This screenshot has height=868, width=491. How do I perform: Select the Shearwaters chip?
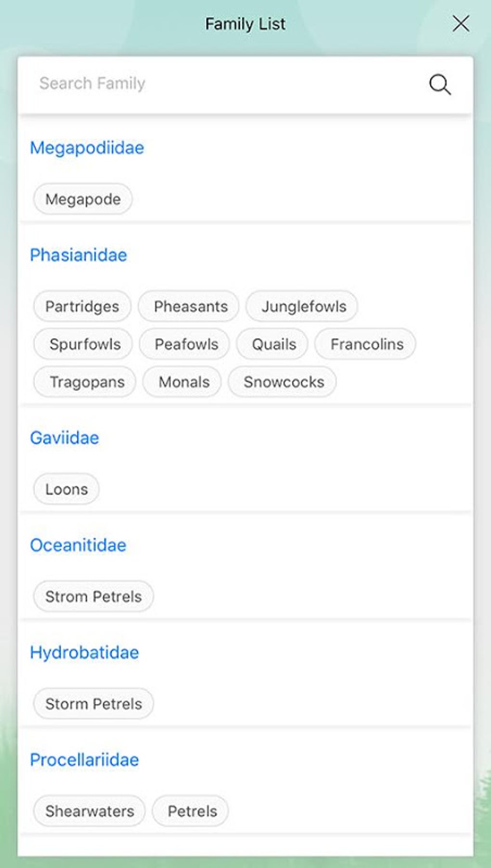pos(90,811)
